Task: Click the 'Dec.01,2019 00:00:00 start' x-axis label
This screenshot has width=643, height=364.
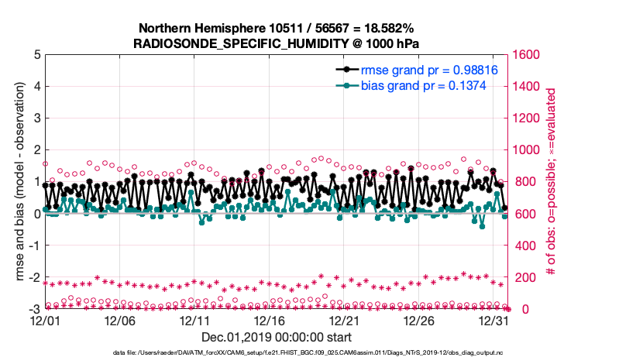Action: tap(276, 337)
